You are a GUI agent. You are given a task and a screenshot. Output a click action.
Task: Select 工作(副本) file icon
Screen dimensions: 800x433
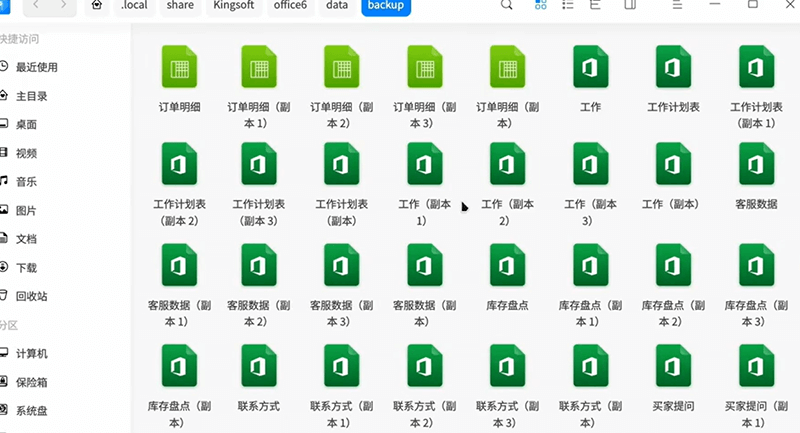pyautogui.click(x=673, y=164)
